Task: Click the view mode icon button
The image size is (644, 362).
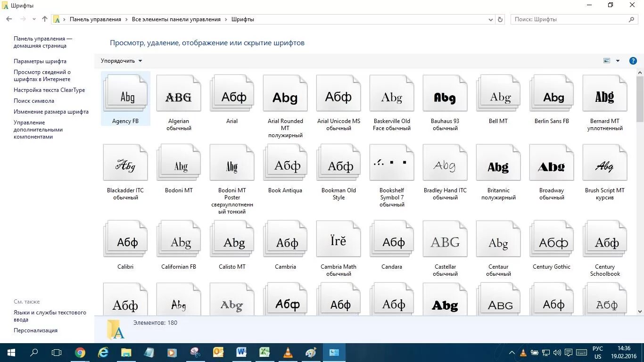Action: point(607,61)
